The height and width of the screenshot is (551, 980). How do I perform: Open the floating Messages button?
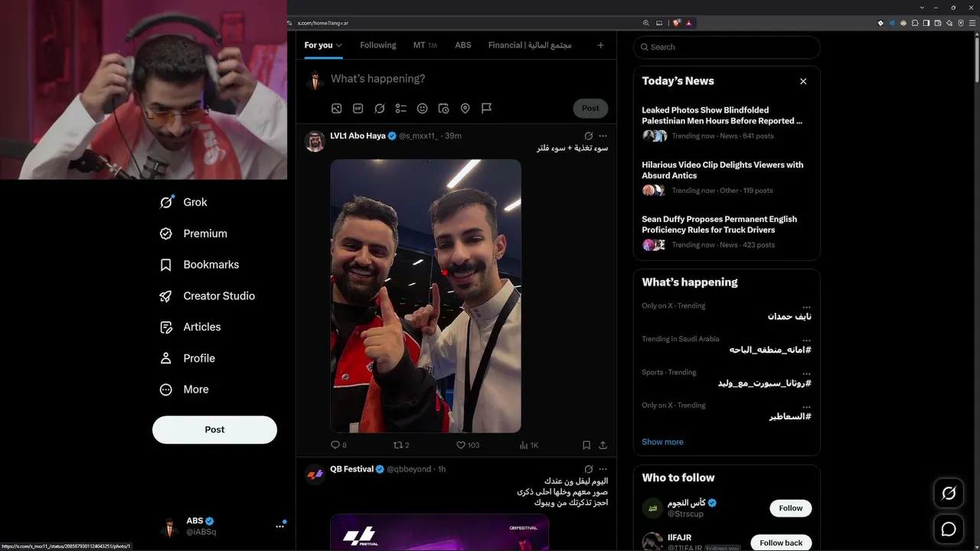click(x=949, y=529)
